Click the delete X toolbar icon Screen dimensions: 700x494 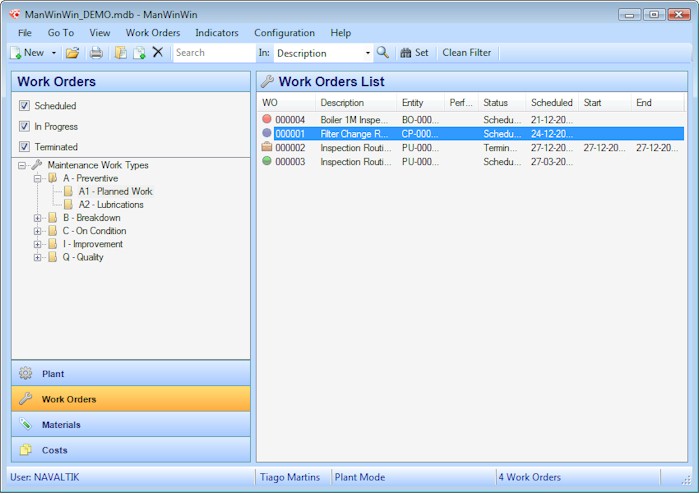point(158,52)
